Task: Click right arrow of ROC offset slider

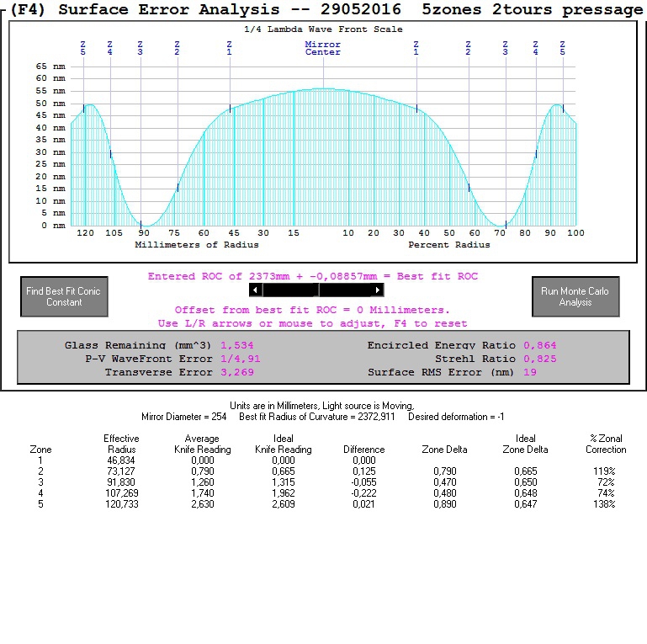Action: (x=378, y=290)
